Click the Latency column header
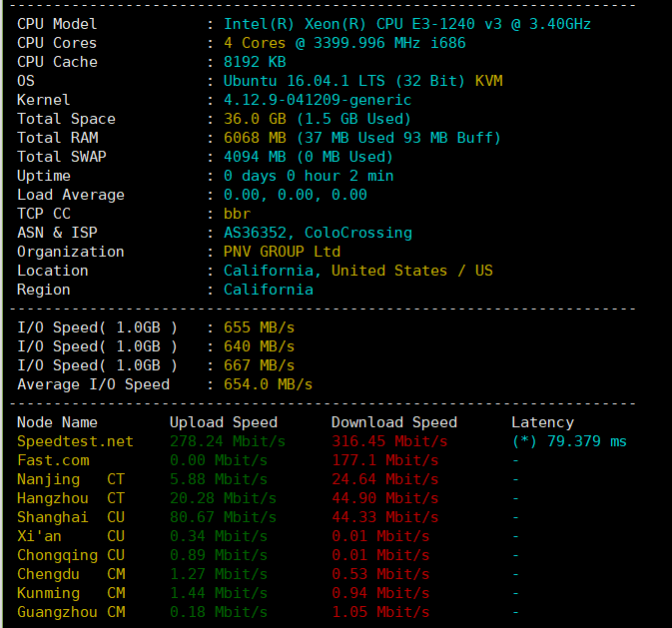The image size is (672, 628). (542, 422)
